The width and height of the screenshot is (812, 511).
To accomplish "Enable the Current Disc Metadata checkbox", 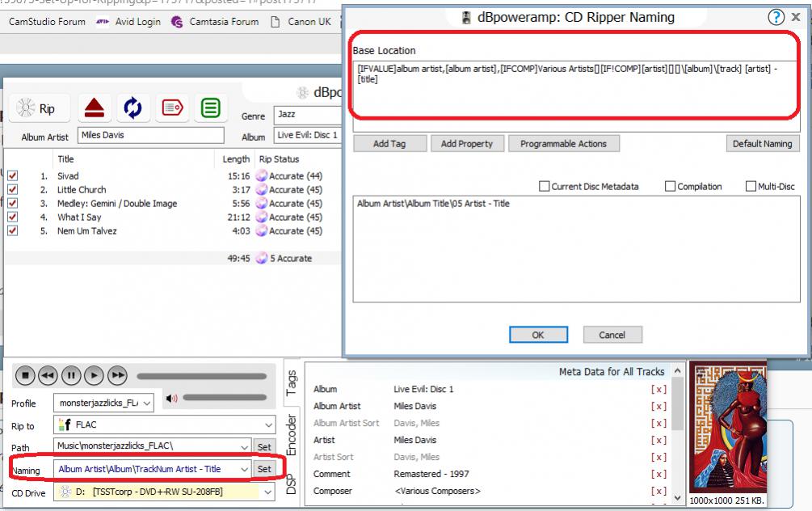I will 545,186.
